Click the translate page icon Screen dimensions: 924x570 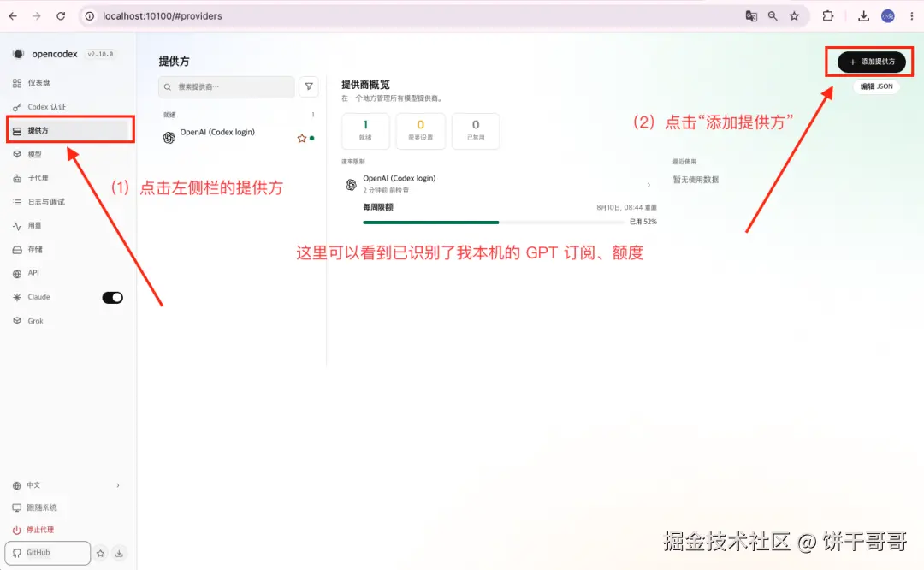click(751, 16)
